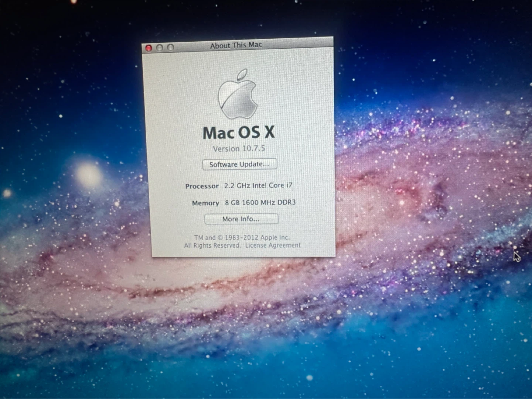532x399 pixels.
Task: Open the More Info... button
Action: (x=241, y=219)
